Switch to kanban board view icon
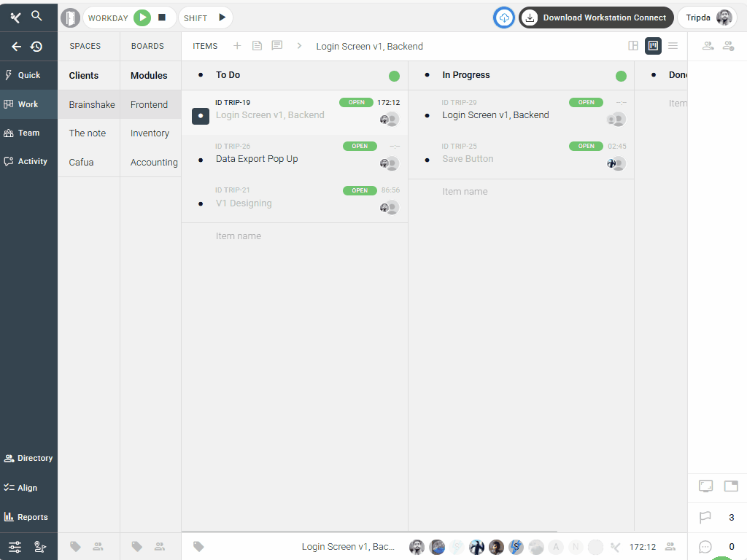The width and height of the screenshot is (747, 560). 653,46
